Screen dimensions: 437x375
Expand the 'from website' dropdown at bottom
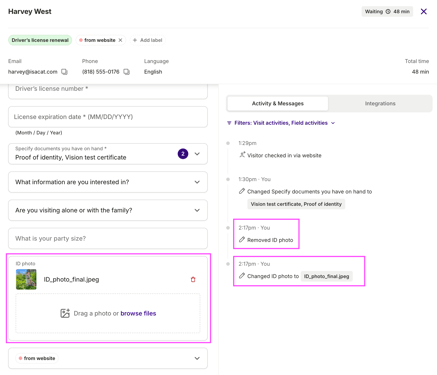[x=108, y=358]
